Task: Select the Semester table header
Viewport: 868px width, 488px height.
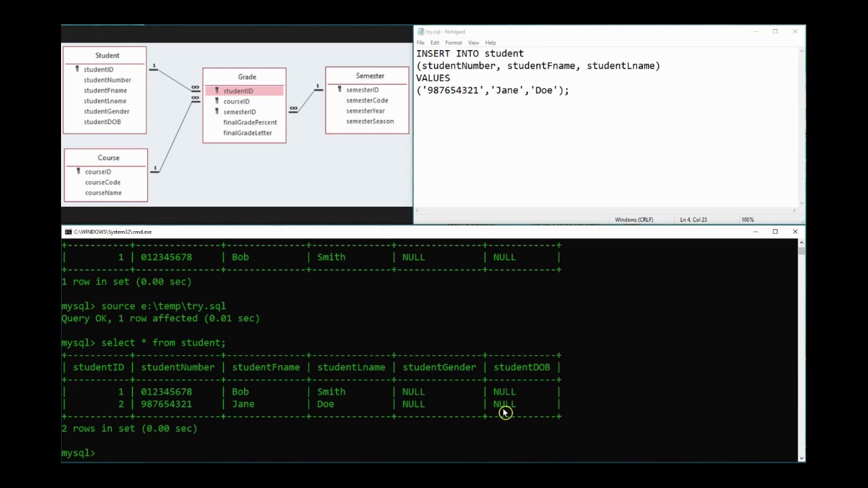Action: coord(370,76)
